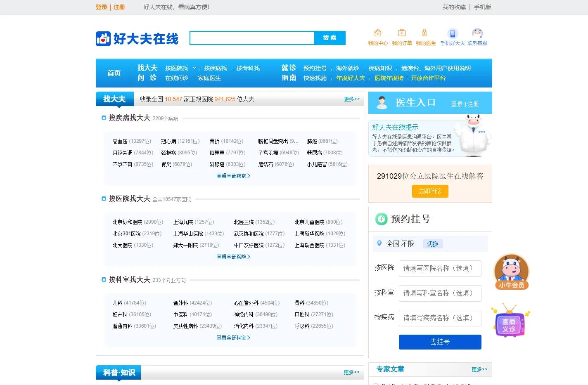This screenshot has height=385, width=588.
Task: Click the 立即问诊 button
Action: click(430, 191)
